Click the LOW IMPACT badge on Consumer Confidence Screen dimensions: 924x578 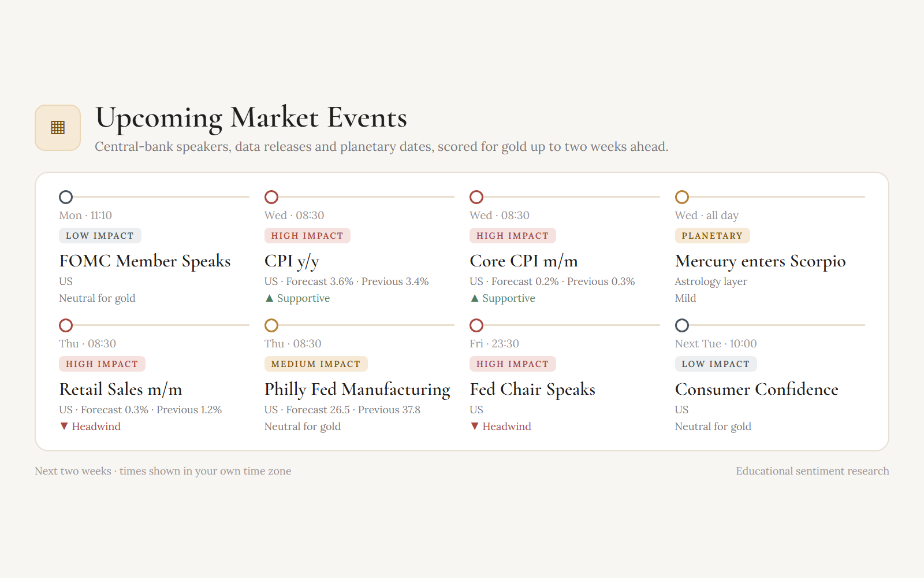tap(716, 364)
